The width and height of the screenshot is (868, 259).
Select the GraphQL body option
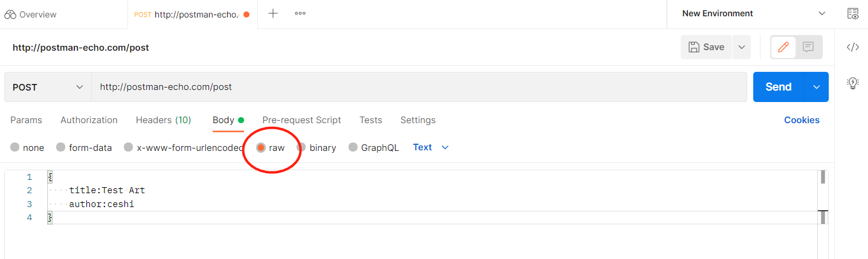pos(353,147)
